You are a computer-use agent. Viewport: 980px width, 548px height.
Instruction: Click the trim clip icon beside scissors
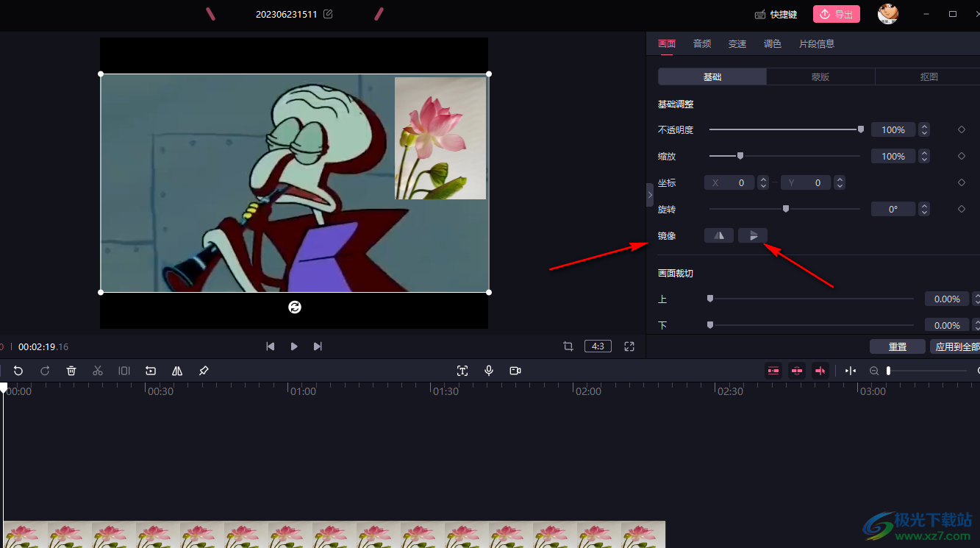(x=124, y=371)
